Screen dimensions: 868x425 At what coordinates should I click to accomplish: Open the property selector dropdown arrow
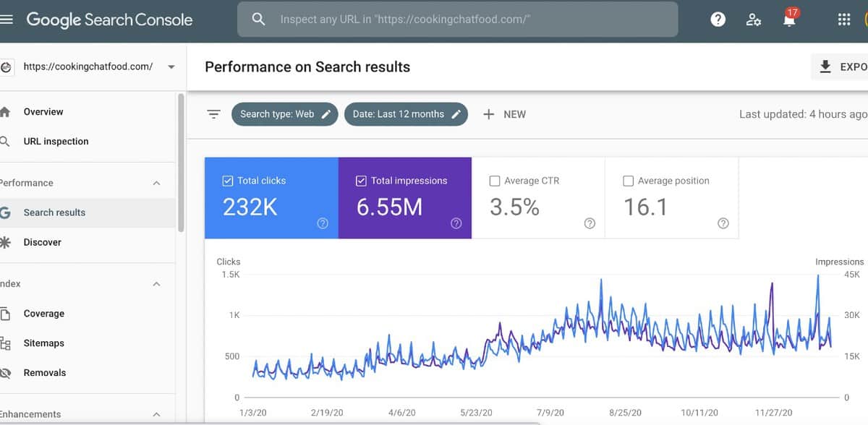pos(171,66)
